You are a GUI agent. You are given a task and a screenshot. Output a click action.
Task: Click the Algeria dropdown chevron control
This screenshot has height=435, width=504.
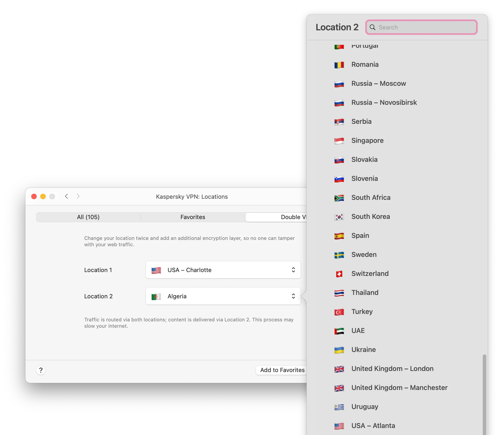pos(293,296)
